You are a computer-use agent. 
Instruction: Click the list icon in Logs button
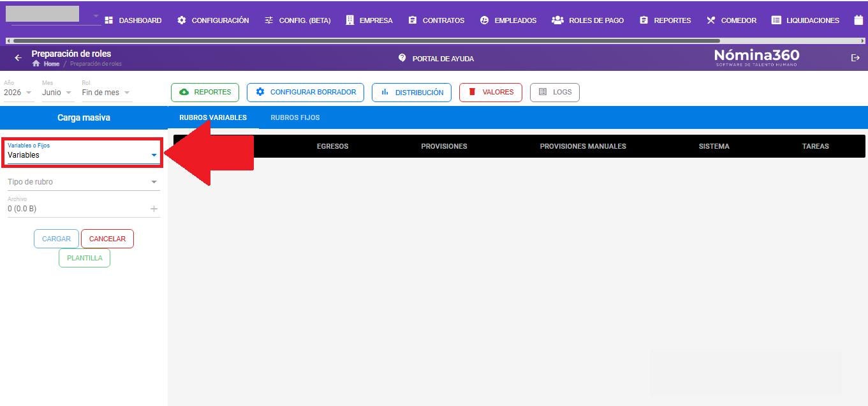click(543, 92)
